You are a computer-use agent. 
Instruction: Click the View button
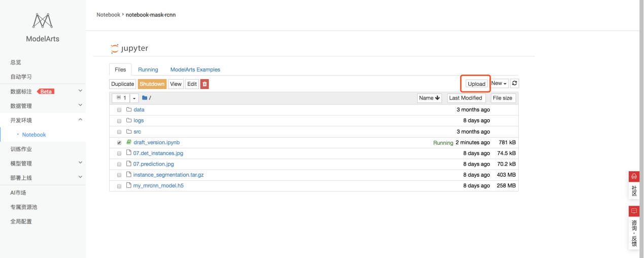(176, 84)
